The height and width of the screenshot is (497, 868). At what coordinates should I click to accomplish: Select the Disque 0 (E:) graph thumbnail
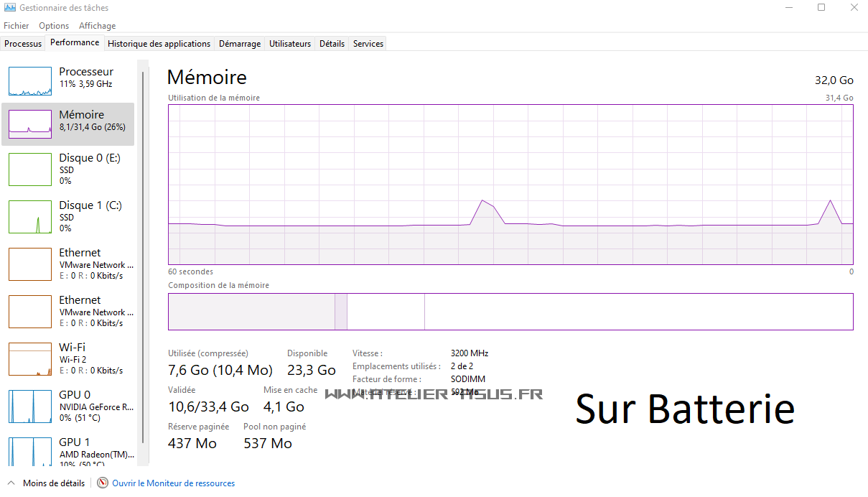point(30,169)
